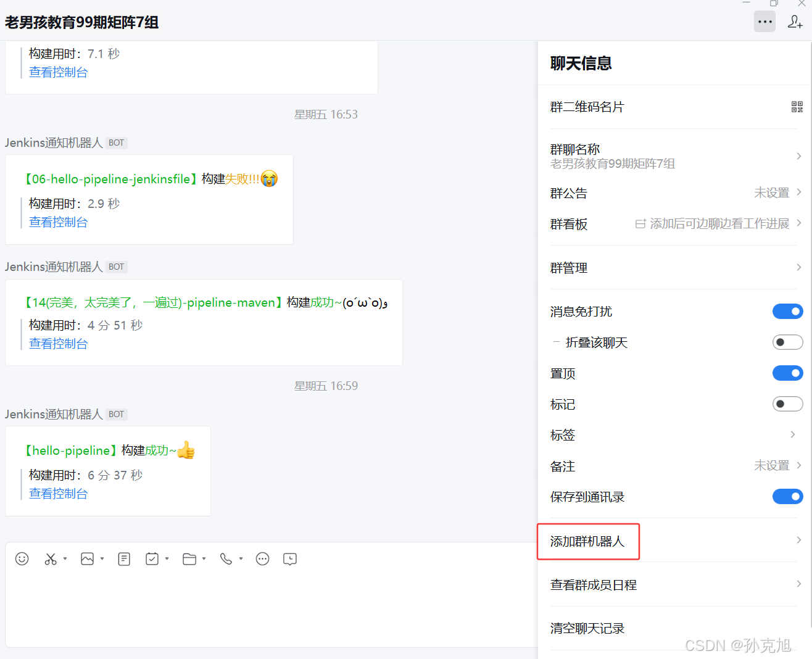Click 群公告 未设置 value
Screen dimensions: 812x659
(x=772, y=193)
